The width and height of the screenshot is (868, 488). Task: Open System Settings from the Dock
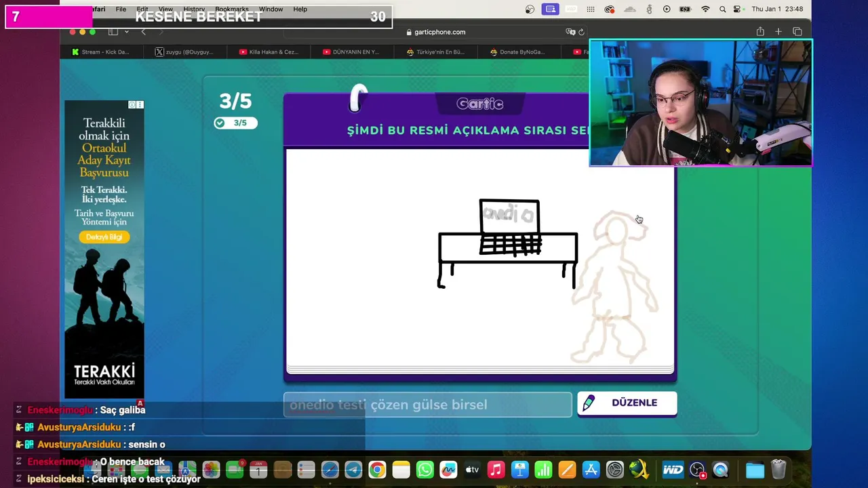pyautogui.click(x=615, y=470)
